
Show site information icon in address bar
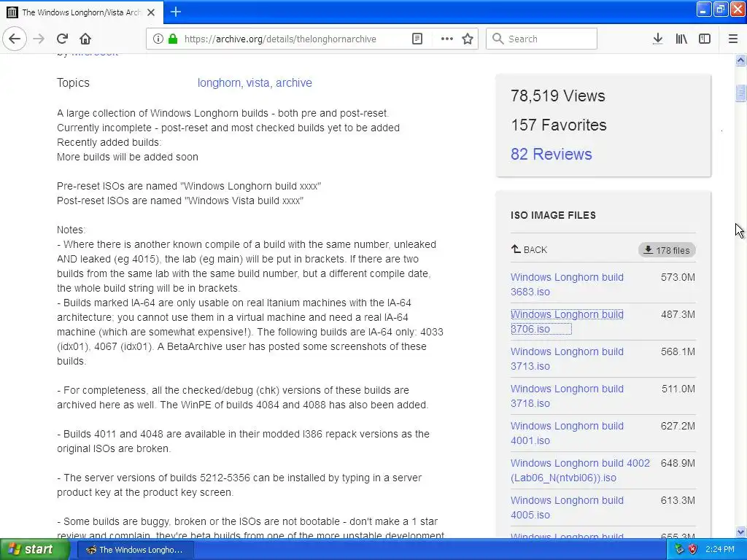tap(158, 39)
